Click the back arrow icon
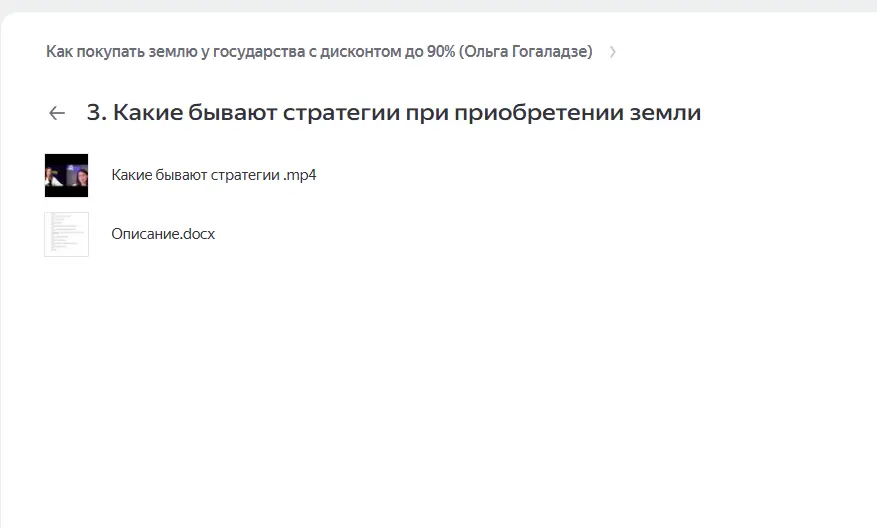 point(57,113)
